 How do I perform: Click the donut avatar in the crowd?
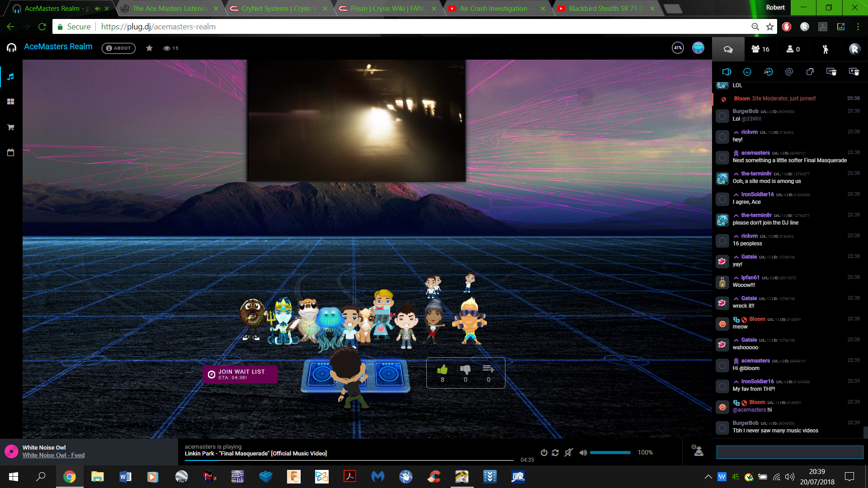pos(251,319)
